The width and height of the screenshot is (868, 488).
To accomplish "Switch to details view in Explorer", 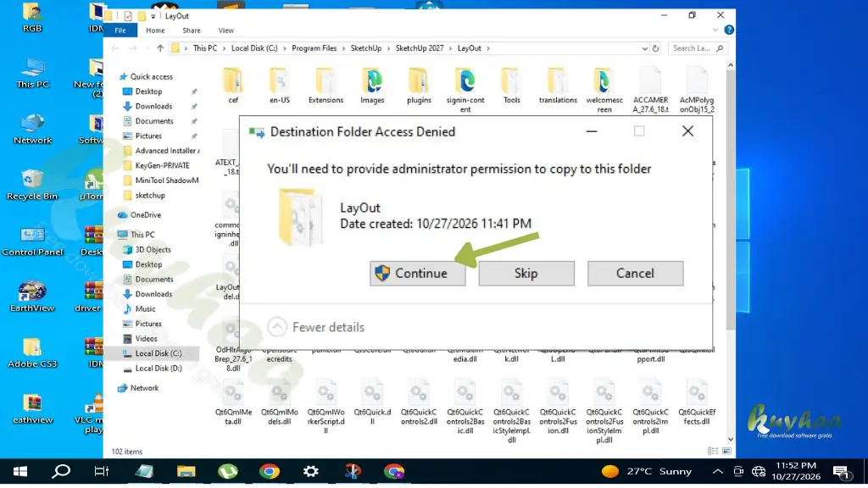I will point(713,452).
